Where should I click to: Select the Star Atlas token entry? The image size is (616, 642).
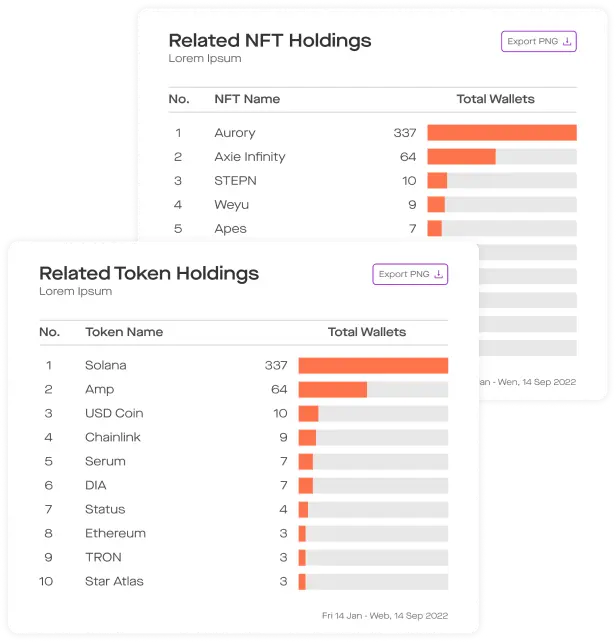point(114,581)
